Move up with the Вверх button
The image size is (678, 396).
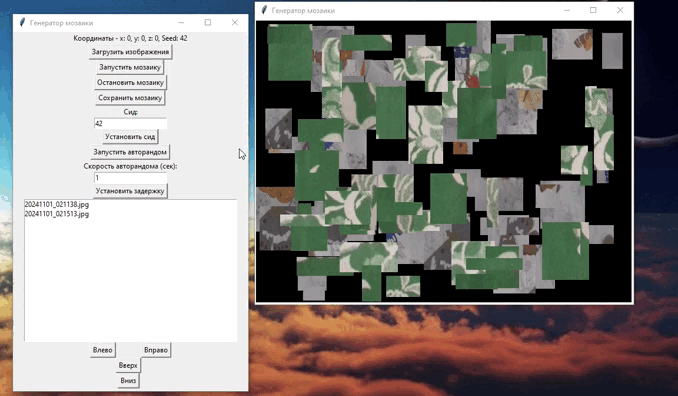(128, 365)
